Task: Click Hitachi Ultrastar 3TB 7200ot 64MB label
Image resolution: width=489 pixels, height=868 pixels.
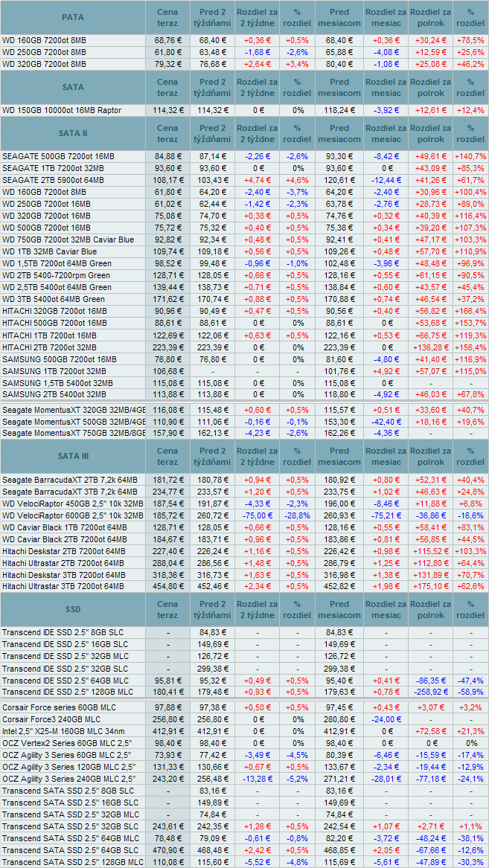Action: pyautogui.click(x=64, y=586)
